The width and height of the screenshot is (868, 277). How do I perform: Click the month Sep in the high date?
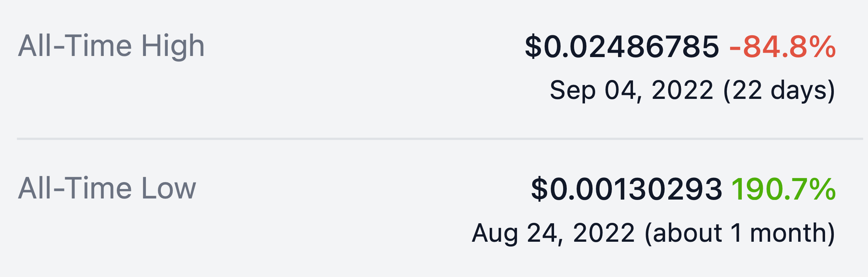pos(573,90)
